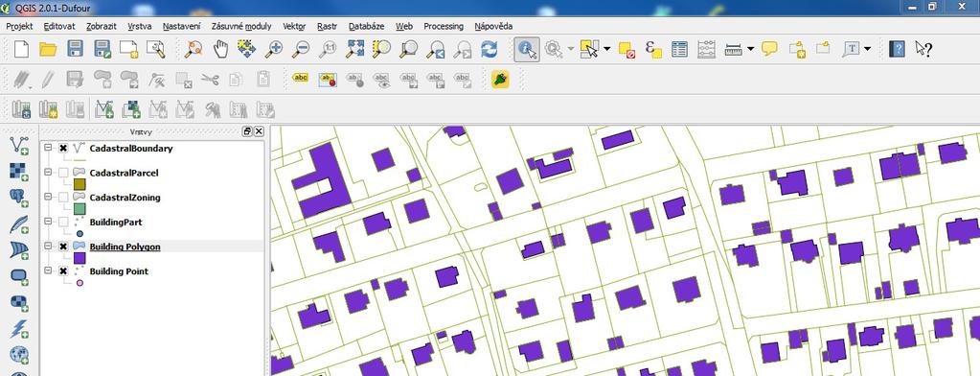Click the yellow Labeling abc icon

tap(301, 79)
